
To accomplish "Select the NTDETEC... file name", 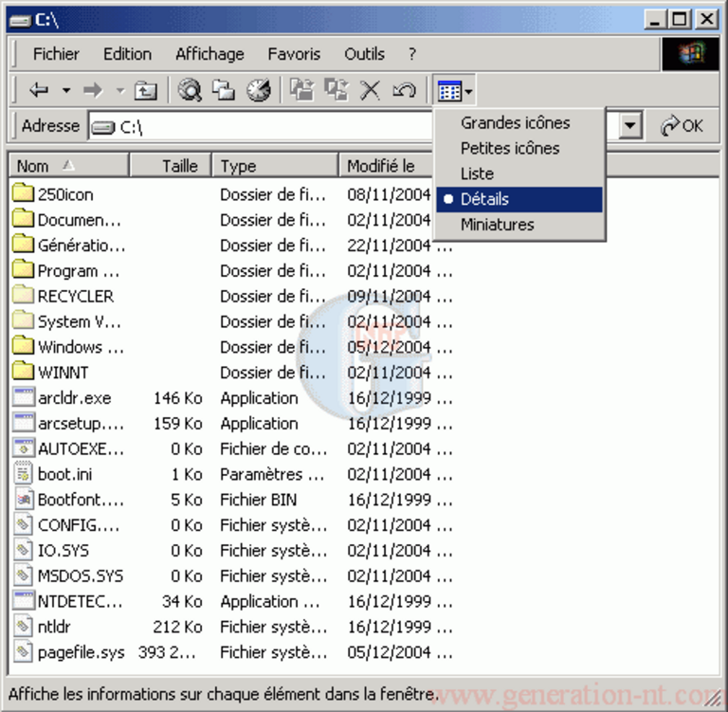I will (80, 601).
